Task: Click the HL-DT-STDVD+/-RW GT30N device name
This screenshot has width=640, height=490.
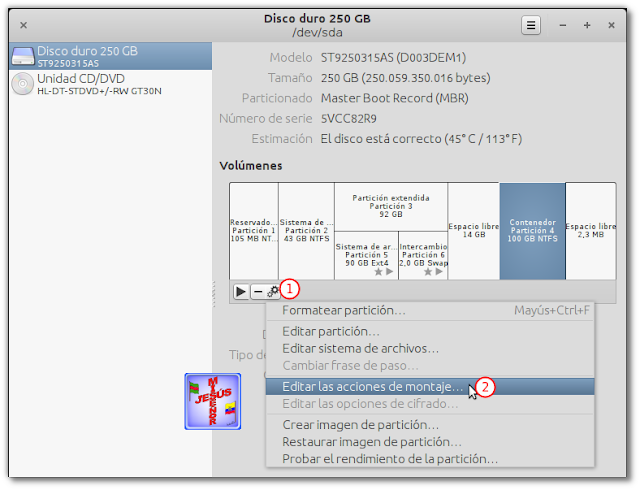Action: click(x=99, y=91)
